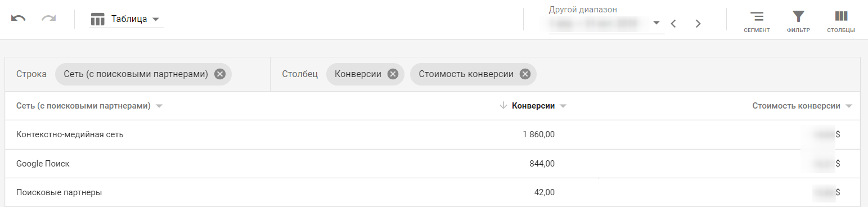Viewport: 868px width, 207px height.
Task: Select the Поисковые партнеры row
Action: point(433,192)
